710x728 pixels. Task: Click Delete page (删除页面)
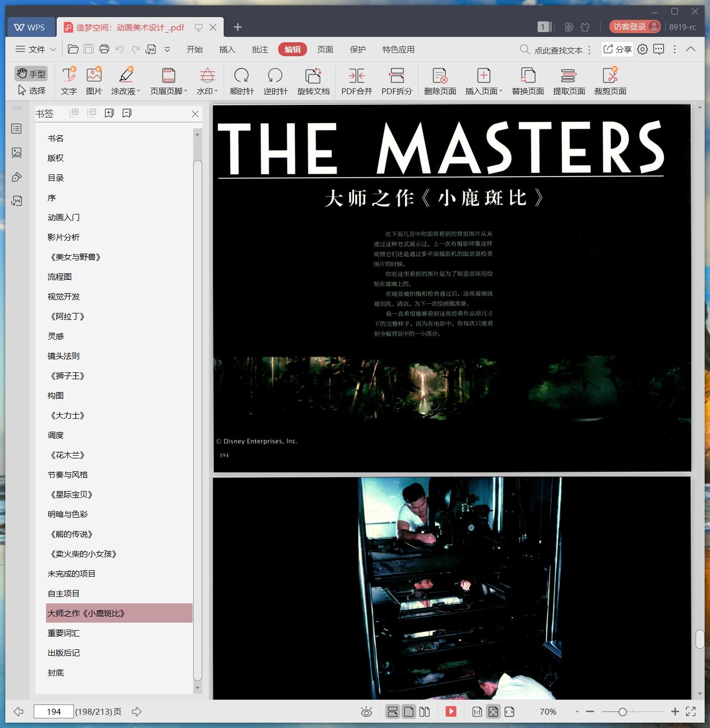coord(440,81)
